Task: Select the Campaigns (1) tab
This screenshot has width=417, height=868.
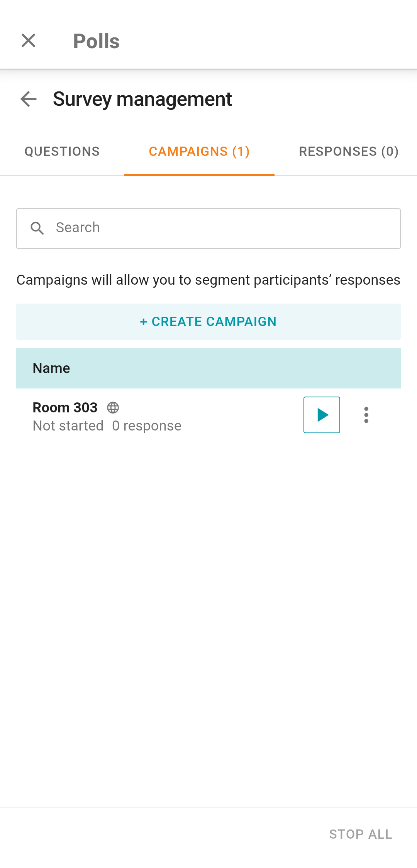Action: 199,152
